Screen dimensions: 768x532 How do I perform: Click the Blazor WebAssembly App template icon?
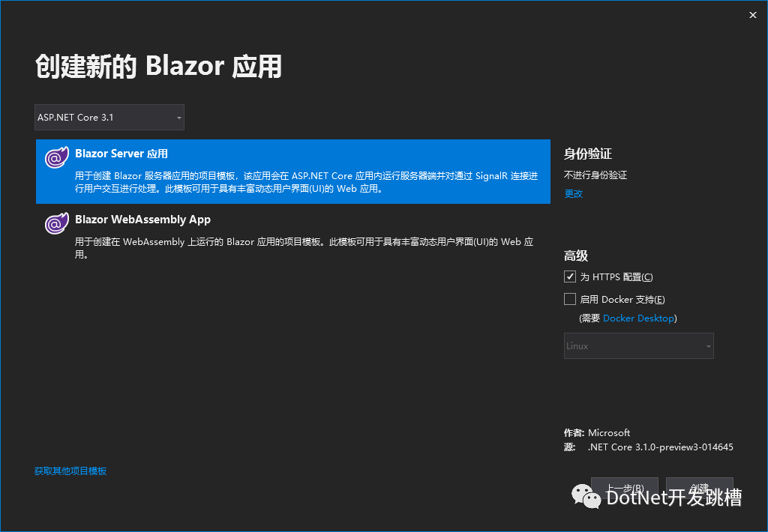(x=57, y=223)
